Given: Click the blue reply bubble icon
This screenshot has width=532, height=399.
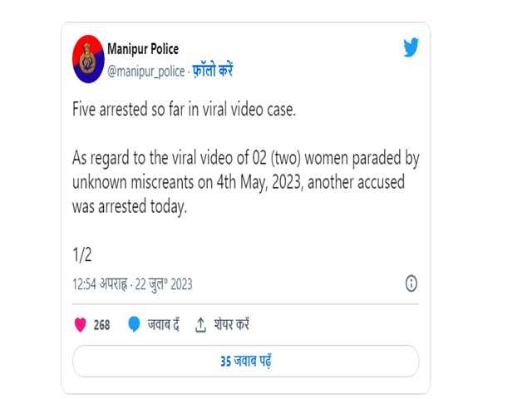Looking at the screenshot, I should pos(134,324).
